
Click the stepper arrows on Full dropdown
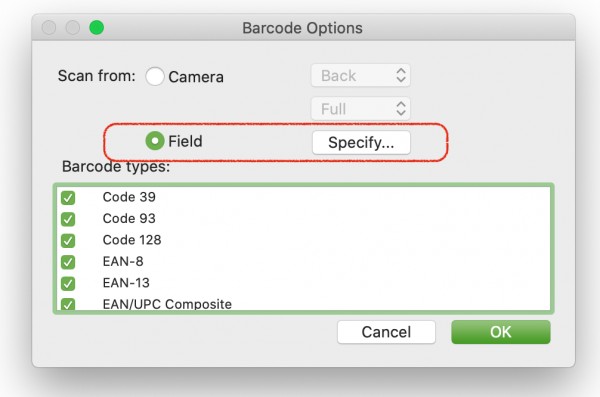click(x=401, y=109)
